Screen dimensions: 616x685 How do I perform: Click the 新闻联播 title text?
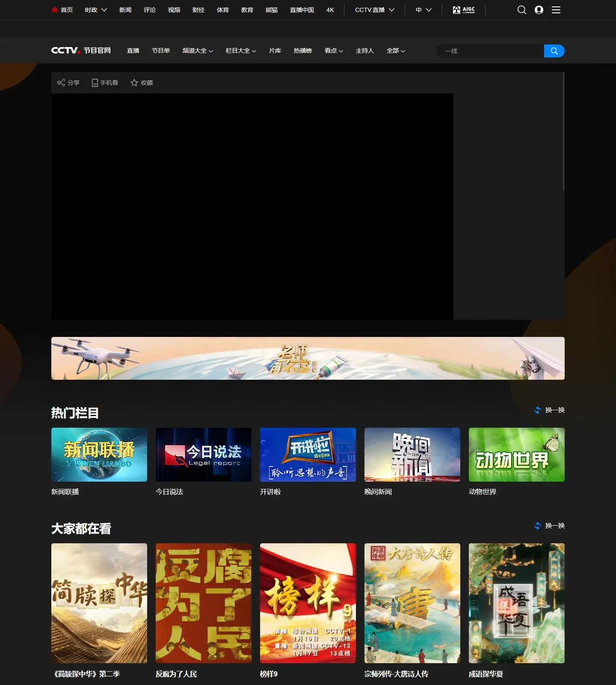65,492
